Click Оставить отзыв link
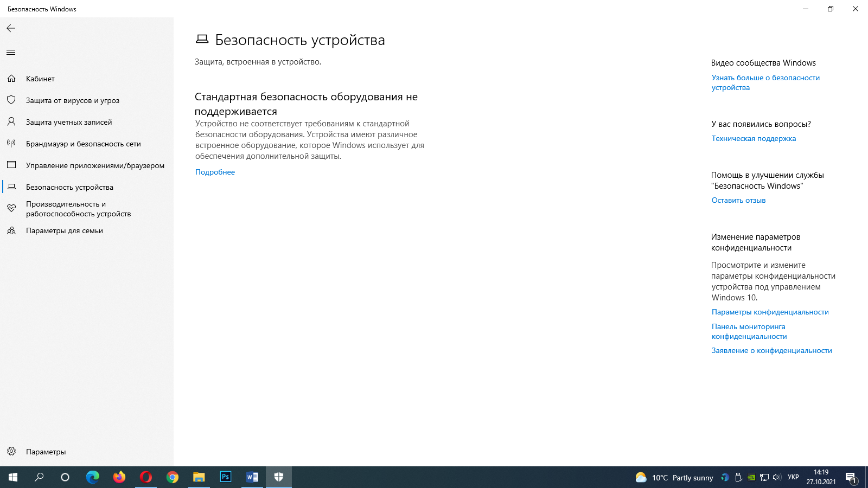This screenshot has width=868, height=488. click(738, 200)
